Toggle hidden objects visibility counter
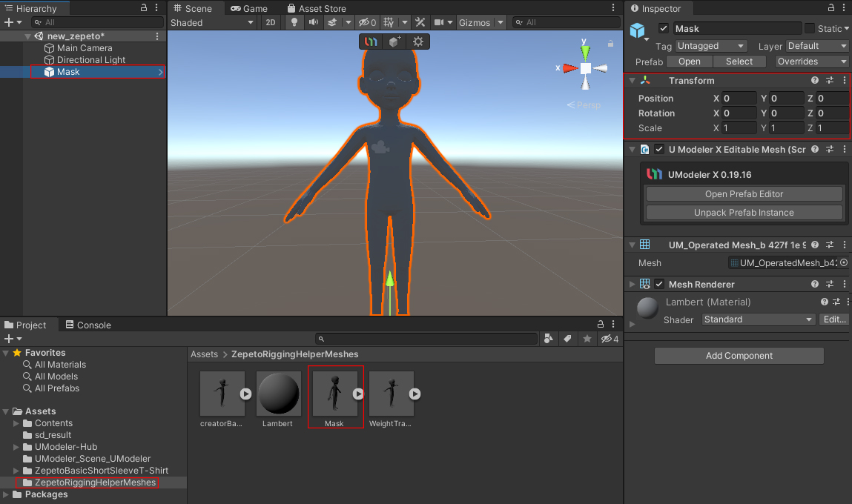852x504 pixels. 367,22
